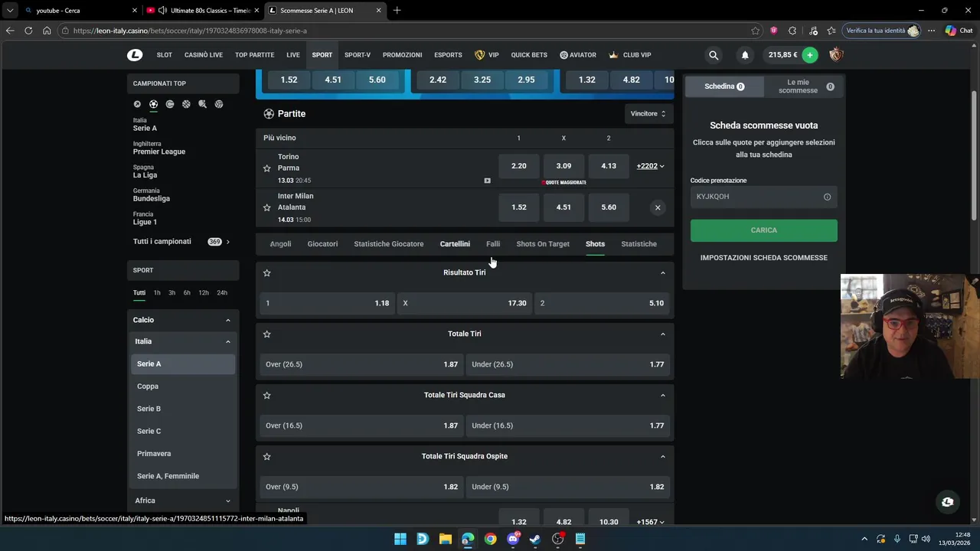Expand the Africa sidebar section
Viewport: 980px width, 551px height.
(x=228, y=500)
